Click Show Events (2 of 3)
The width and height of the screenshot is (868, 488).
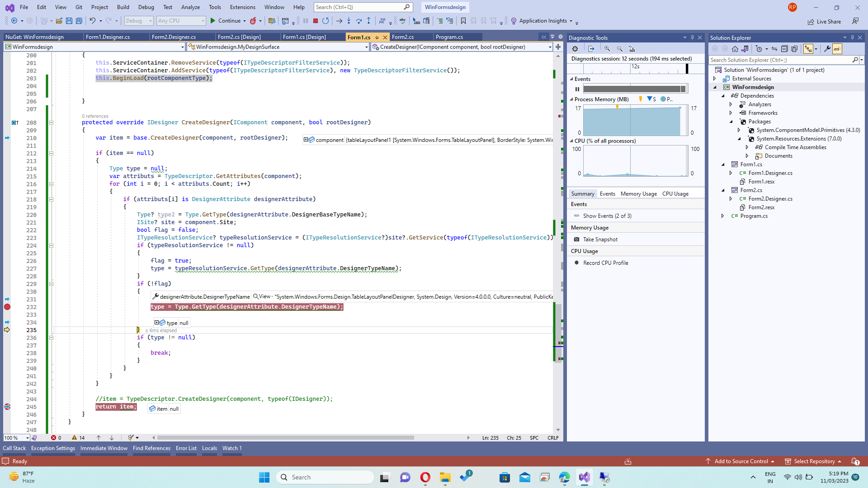pyautogui.click(x=607, y=216)
